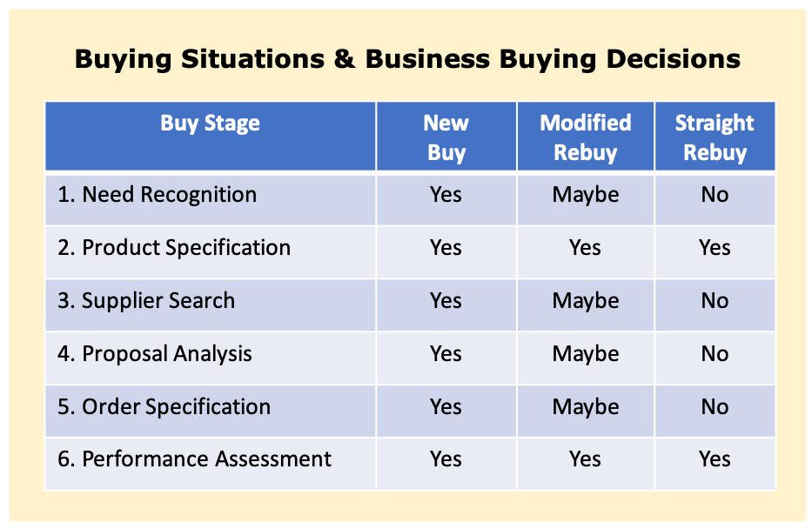This screenshot has height=529, width=812.
Task: Select the 'Modified Rebuy' column header
Action: click(x=586, y=136)
